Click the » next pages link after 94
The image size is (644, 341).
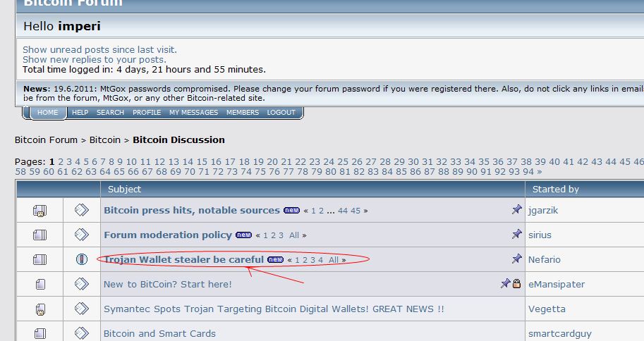540,172
